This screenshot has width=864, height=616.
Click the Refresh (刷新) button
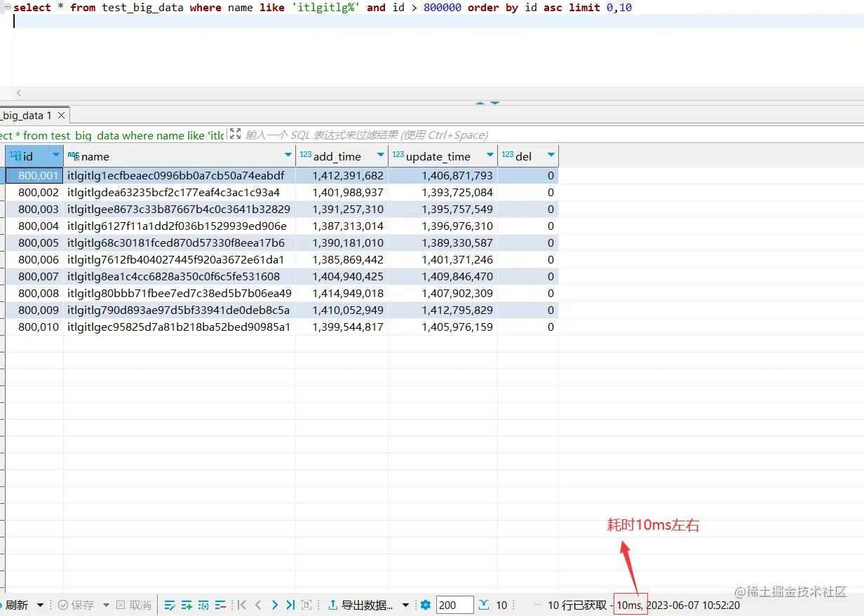pos(14,605)
